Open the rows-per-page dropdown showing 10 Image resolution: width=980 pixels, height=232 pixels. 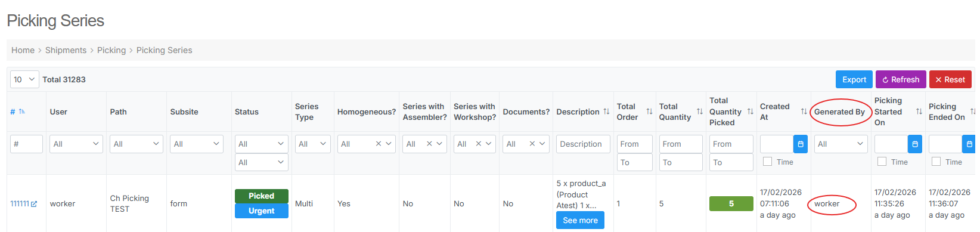pyautogui.click(x=24, y=79)
